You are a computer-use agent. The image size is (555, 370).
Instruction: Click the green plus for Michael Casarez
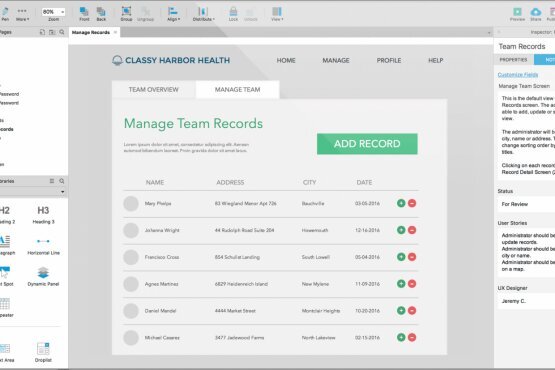[x=401, y=337]
